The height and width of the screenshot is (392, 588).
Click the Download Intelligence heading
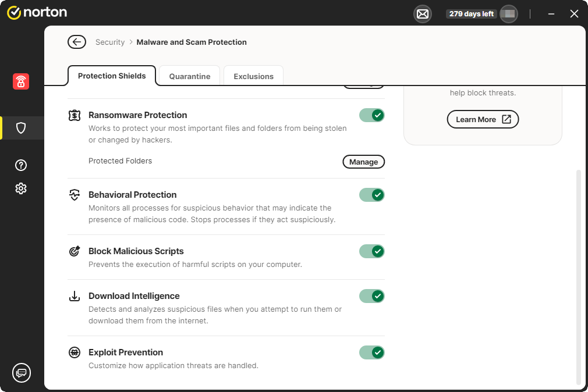(134, 296)
